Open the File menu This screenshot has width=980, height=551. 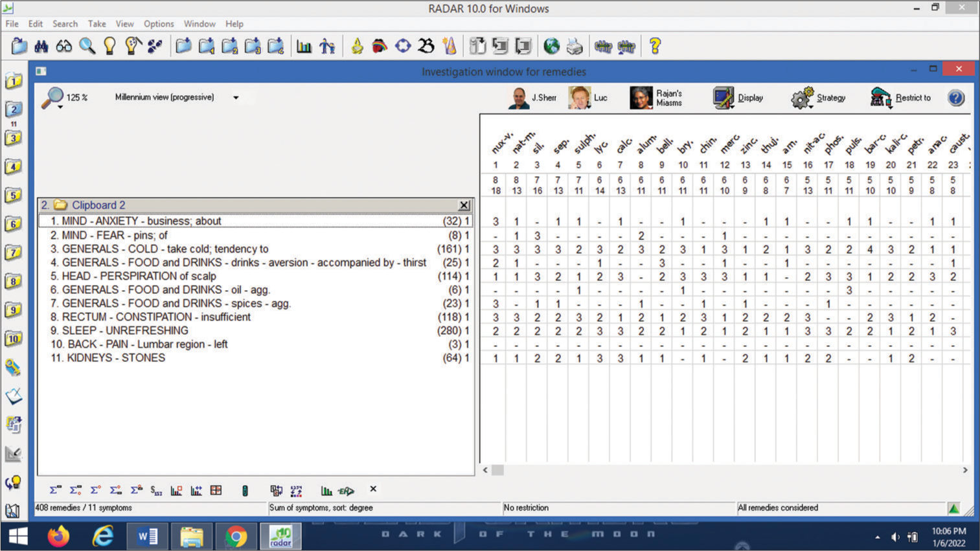pos(12,24)
